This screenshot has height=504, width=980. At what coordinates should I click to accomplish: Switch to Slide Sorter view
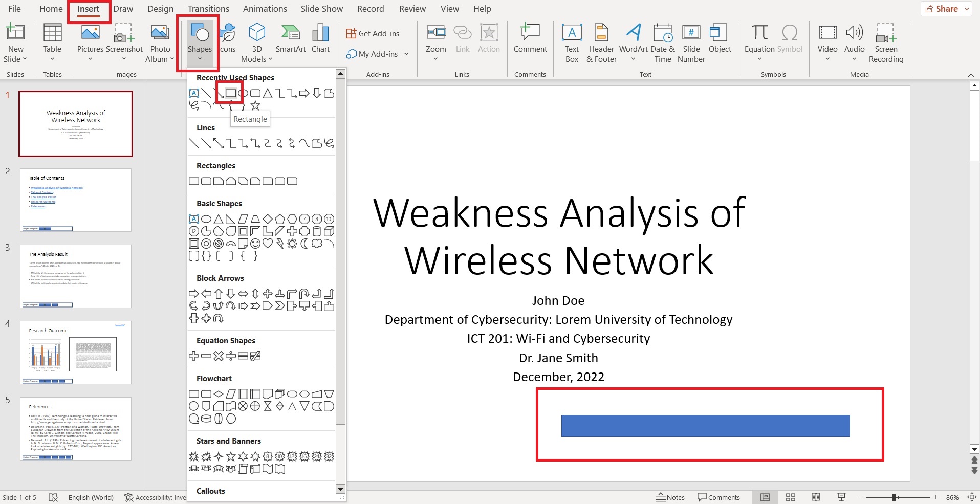[x=791, y=497]
